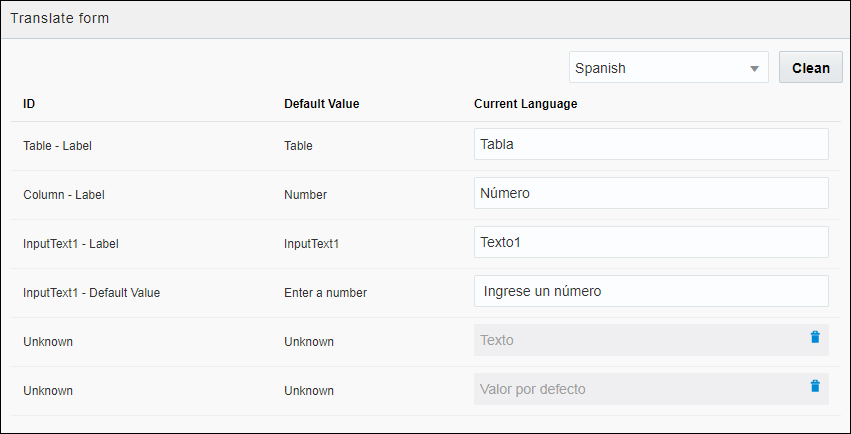Edit the Tabla translation field
851x434 pixels.
(651, 144)
